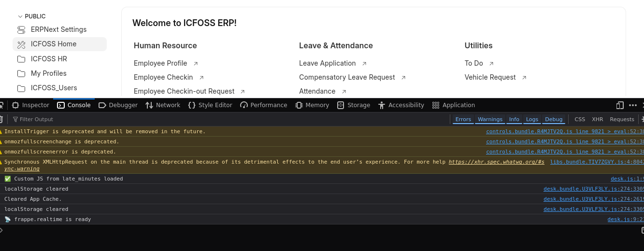Toggle Responsive Design Mode icon
Viewport: 644px width, 251px height.
click(620, 105)
